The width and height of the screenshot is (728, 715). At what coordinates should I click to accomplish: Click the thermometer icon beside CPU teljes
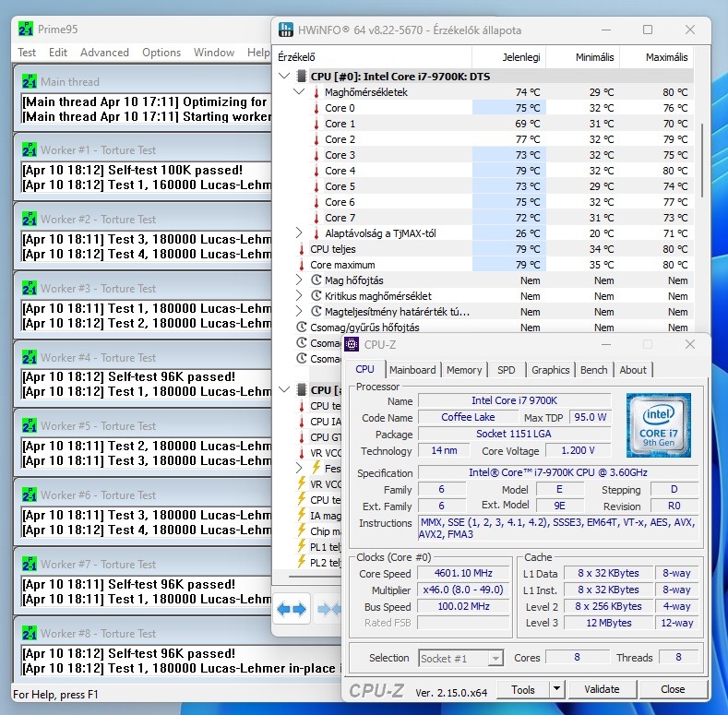[302, 249]
